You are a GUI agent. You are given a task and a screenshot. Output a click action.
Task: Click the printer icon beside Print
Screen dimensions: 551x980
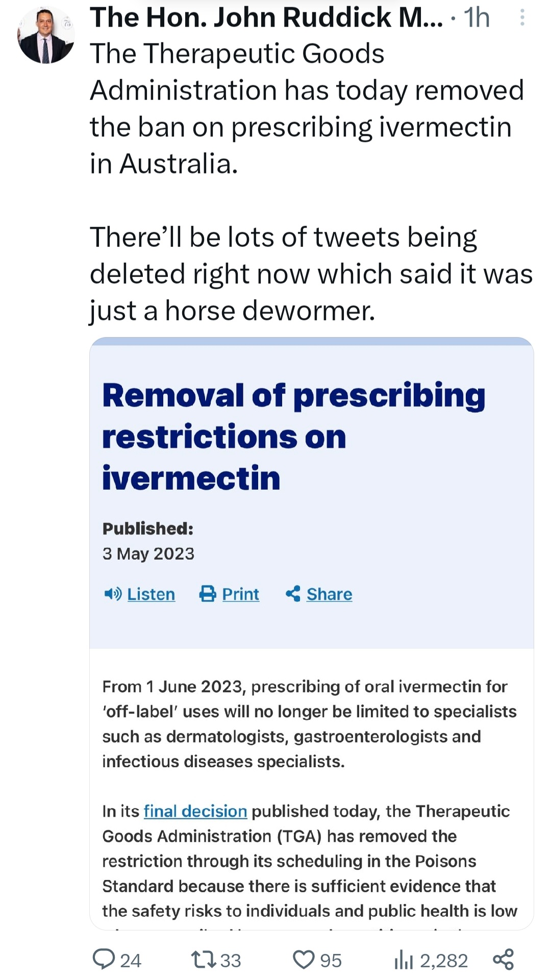208,594
